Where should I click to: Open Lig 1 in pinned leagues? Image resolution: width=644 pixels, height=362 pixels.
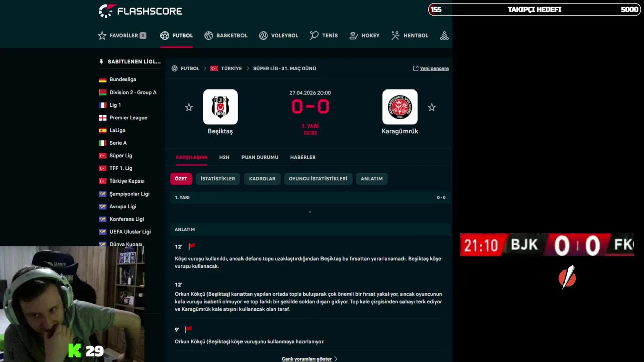(x=115, y=105)
